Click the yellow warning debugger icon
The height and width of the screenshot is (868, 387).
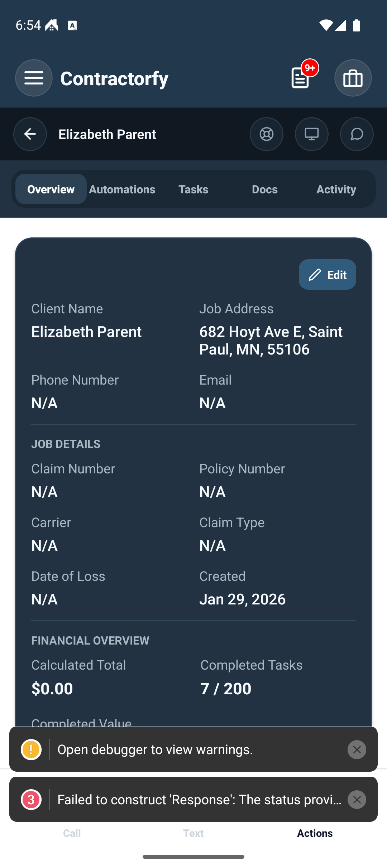31,749
